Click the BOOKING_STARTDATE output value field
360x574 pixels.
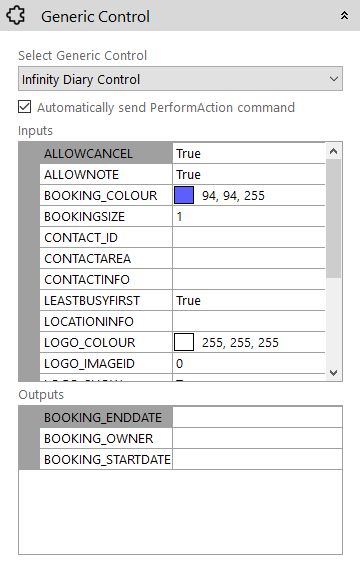point(257,459)
